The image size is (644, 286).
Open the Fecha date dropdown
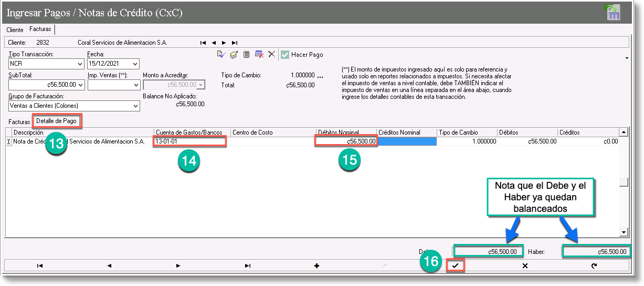pos(135,64)
